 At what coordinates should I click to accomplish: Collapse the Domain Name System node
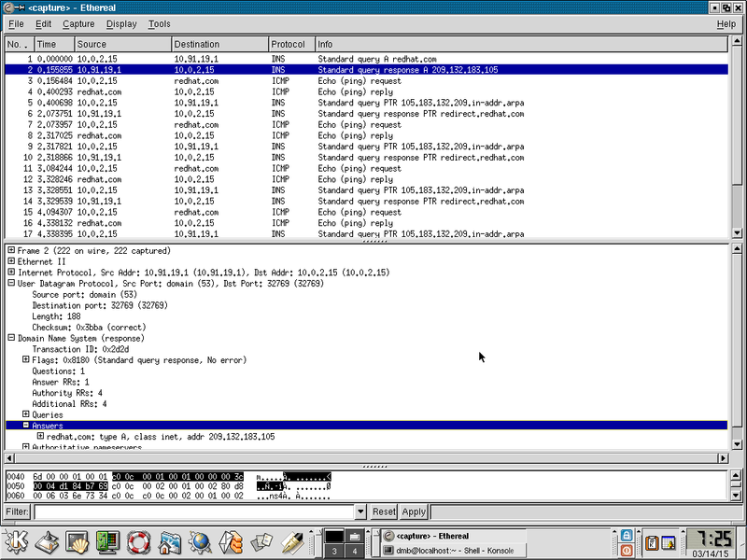pos(11,338)
